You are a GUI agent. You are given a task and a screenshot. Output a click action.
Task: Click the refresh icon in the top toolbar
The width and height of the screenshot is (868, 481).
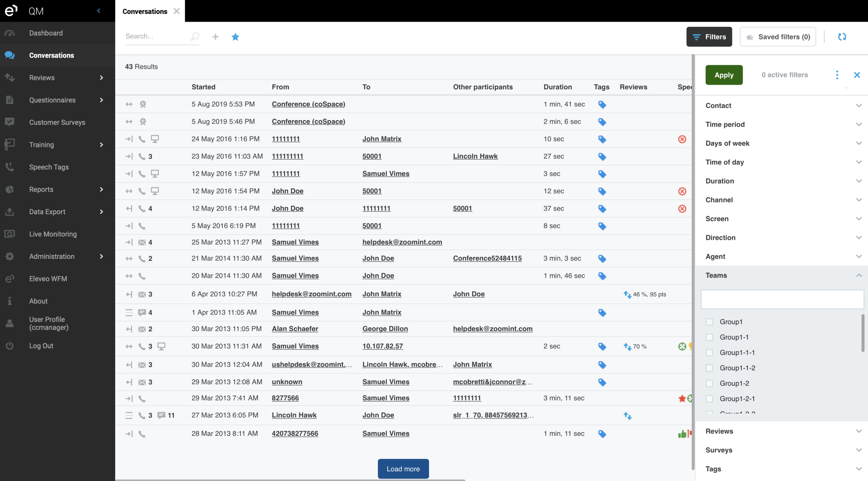tap(842, 37)
